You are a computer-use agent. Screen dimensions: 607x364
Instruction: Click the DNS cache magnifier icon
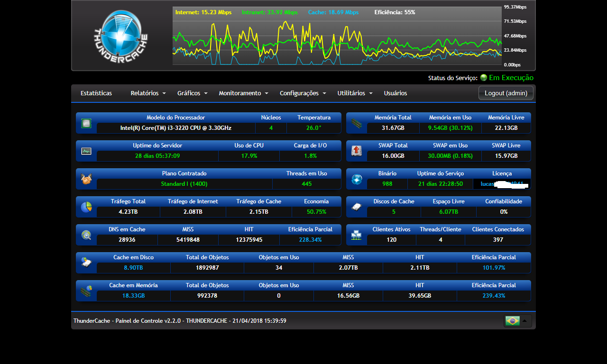tap(86, 235)
